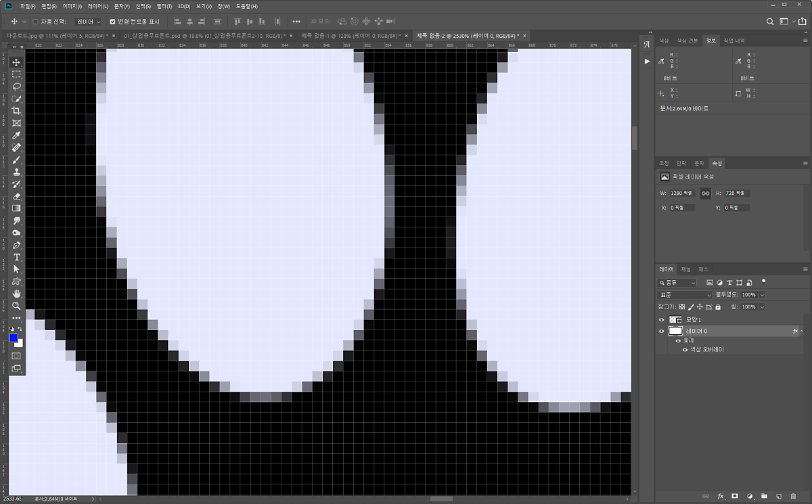
Task: Open the 필터(T) menu
Action: pos(164,6)
